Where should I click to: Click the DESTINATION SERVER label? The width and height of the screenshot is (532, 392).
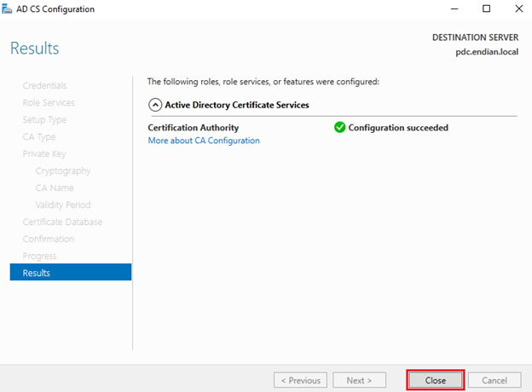(x=476, y=37)
